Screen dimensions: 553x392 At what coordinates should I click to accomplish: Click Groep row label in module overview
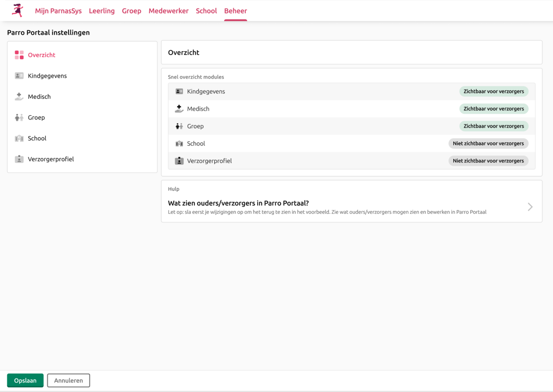click(195, 126)
